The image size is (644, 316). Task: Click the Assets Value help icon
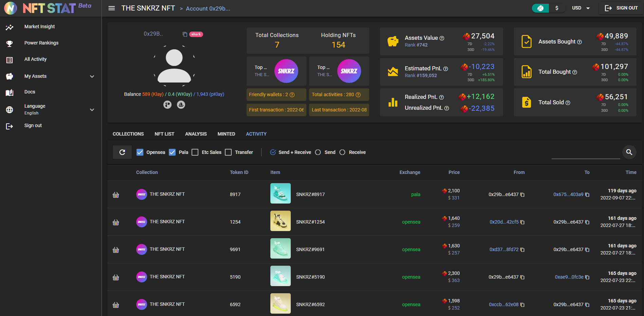click(x=442, y=38)
